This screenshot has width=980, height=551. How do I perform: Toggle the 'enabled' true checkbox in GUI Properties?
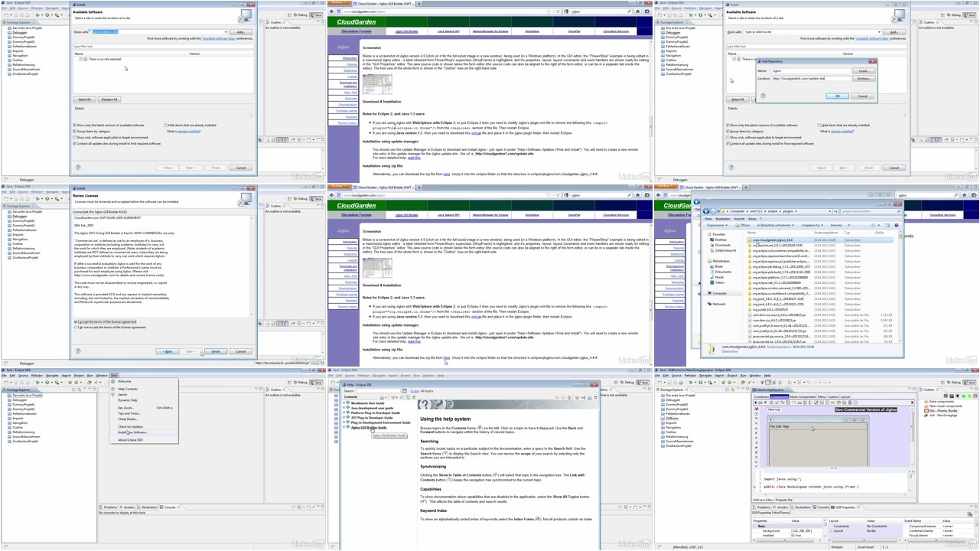pyautogui.click(x=793, y=536)
